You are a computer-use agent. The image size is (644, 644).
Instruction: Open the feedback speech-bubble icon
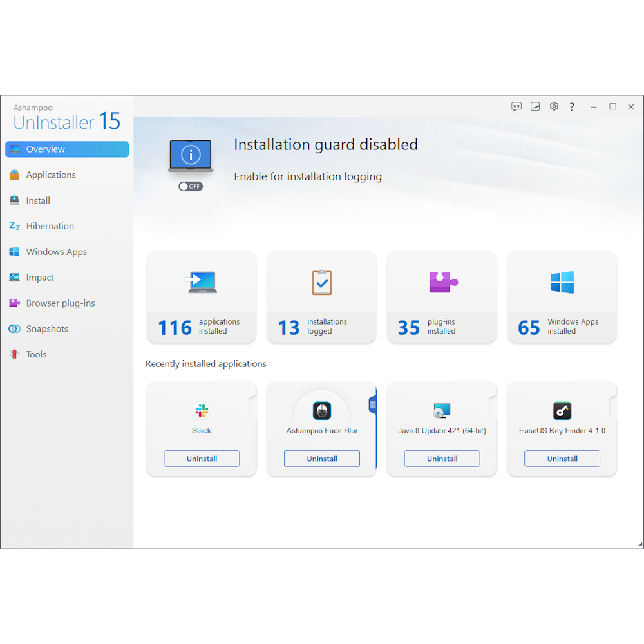(x=516, y=106)
